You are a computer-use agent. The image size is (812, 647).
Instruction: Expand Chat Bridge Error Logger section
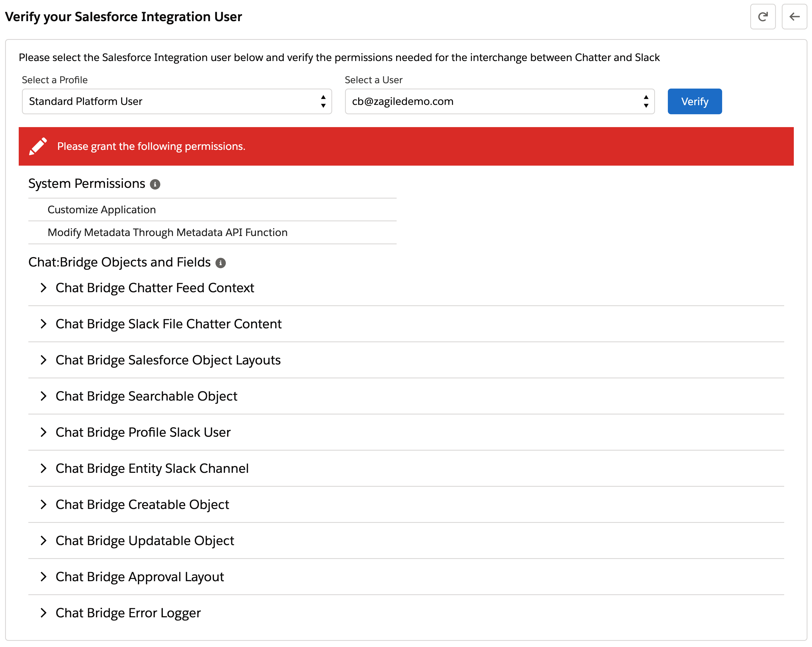coord(44,613)
